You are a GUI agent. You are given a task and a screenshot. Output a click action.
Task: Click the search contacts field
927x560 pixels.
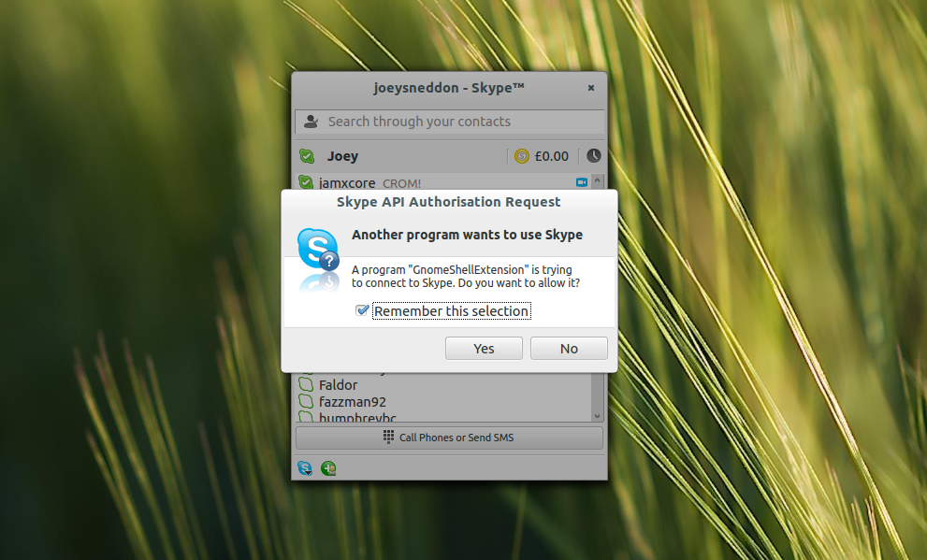click(449, 122)
